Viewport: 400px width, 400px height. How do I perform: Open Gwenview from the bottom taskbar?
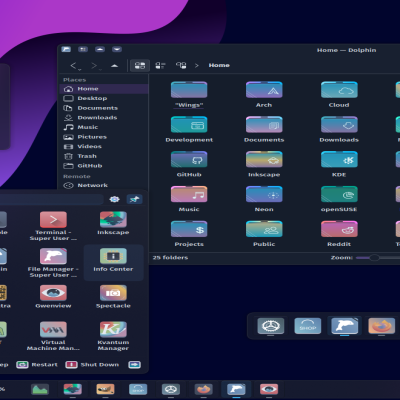point(269,389)
